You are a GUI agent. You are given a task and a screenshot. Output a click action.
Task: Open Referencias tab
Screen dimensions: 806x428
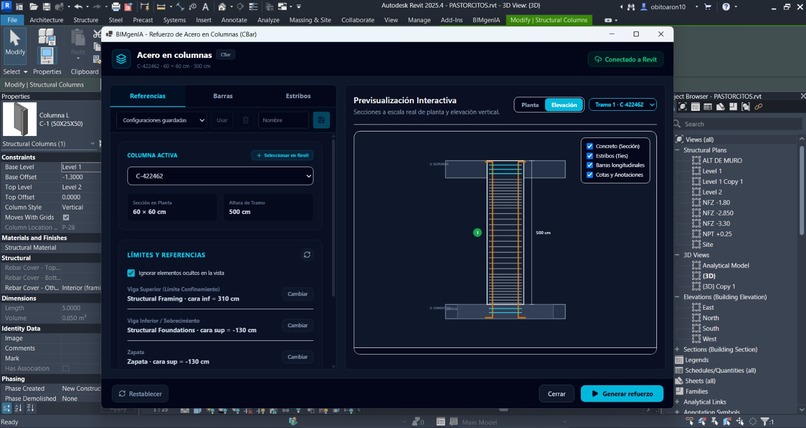pos(148,96)
